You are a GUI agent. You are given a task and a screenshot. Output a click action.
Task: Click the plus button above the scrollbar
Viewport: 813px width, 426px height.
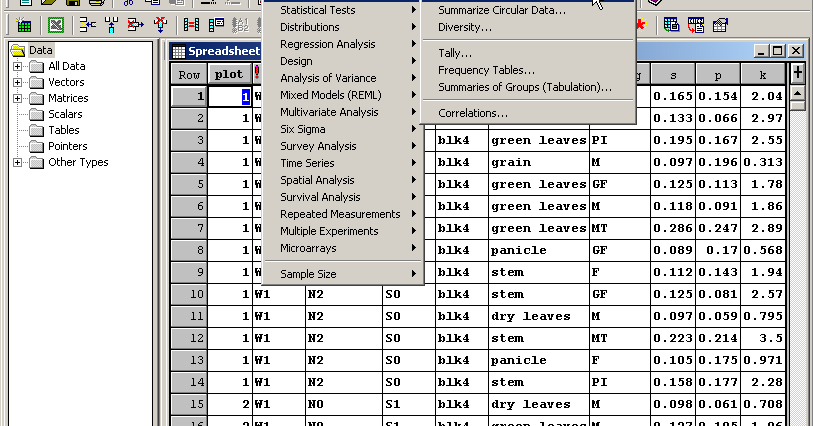pyautogui.click(x=797, y=73)
